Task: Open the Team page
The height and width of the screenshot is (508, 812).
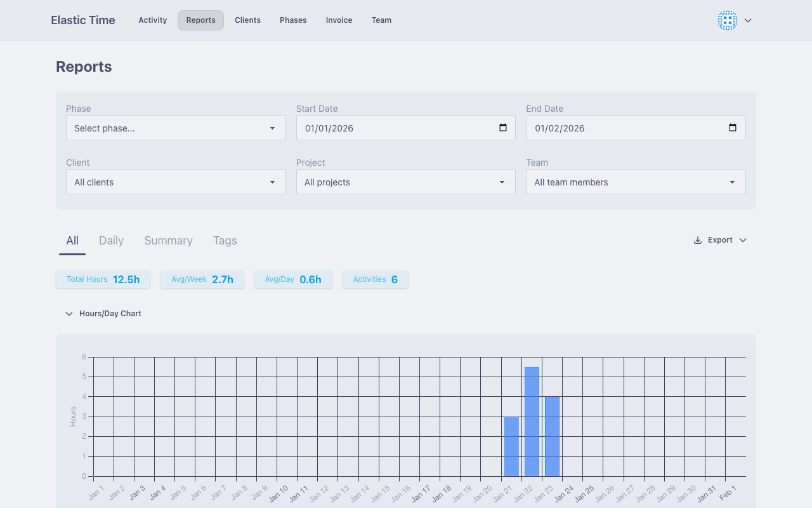Action: 381,20
